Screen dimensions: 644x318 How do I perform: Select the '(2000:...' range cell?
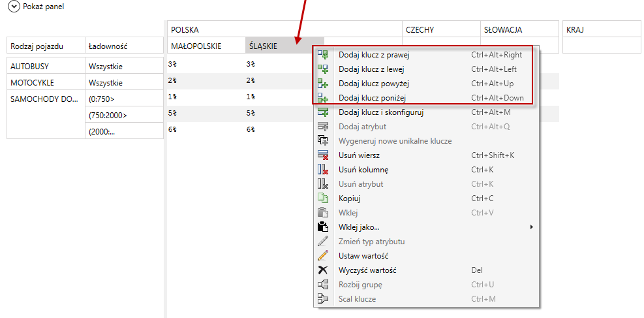[x=125, y=131]
